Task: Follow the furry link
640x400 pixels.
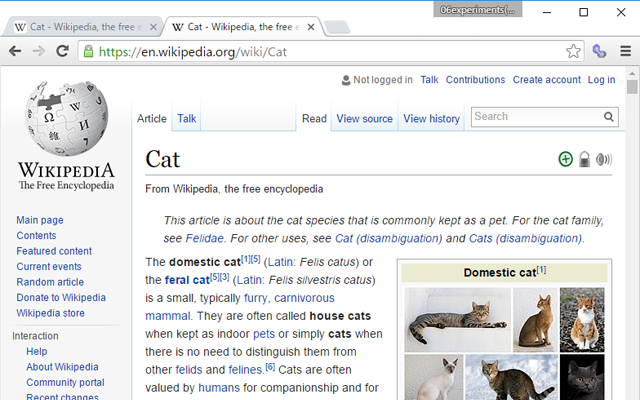Action: pos(255,298)
